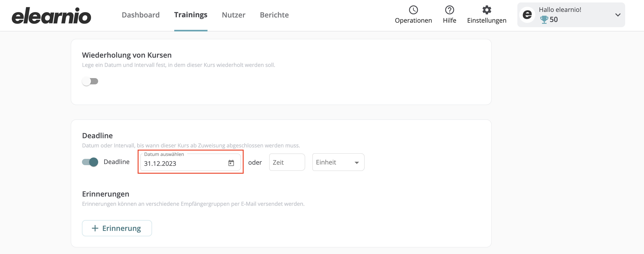
Task: Click the Hilfe label
Action: [449, 20]
